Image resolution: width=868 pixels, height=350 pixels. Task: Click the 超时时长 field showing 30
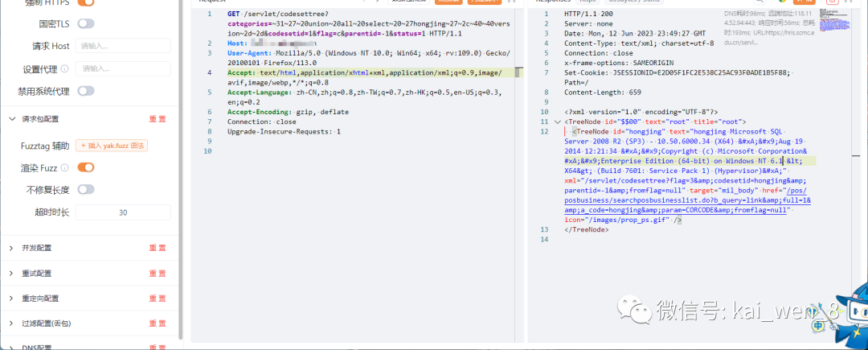(x=123, y=212)
